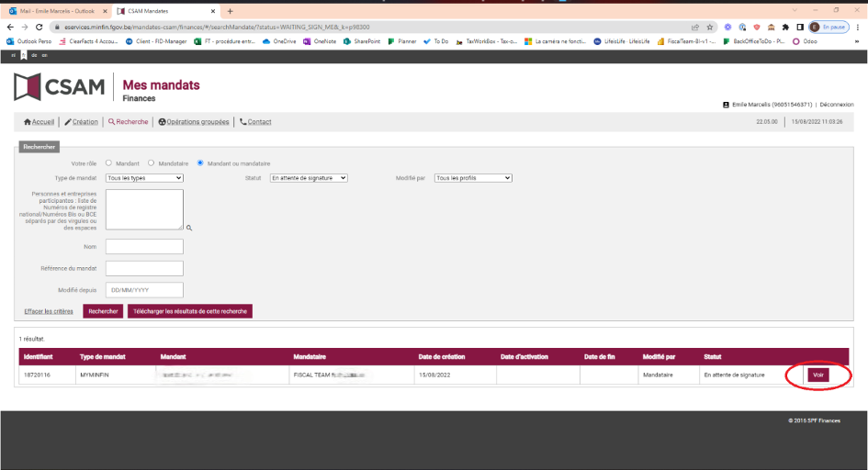Choose the 'Mandant ou mandataire' radio option

click(200, 163)
